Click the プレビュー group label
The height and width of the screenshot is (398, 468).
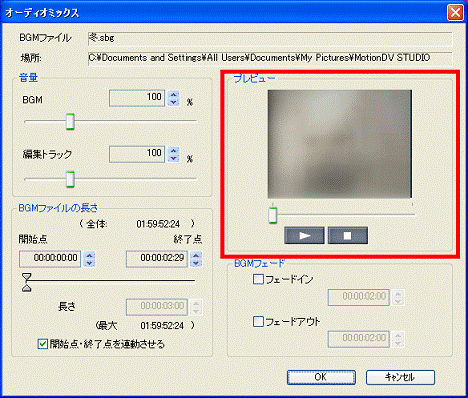click(x=254, y=79)
